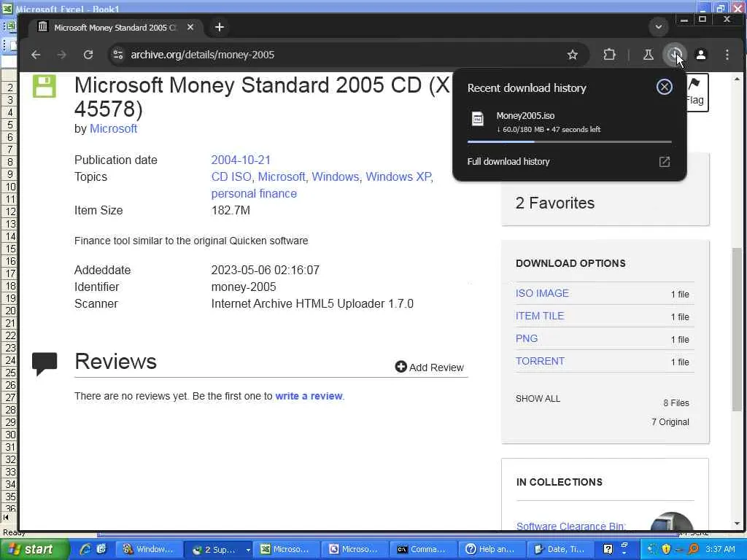The height and width of the screenshot is (560, 747).
Task: Click the Downloads toolbar icon
Action: (x=674, y=55)
